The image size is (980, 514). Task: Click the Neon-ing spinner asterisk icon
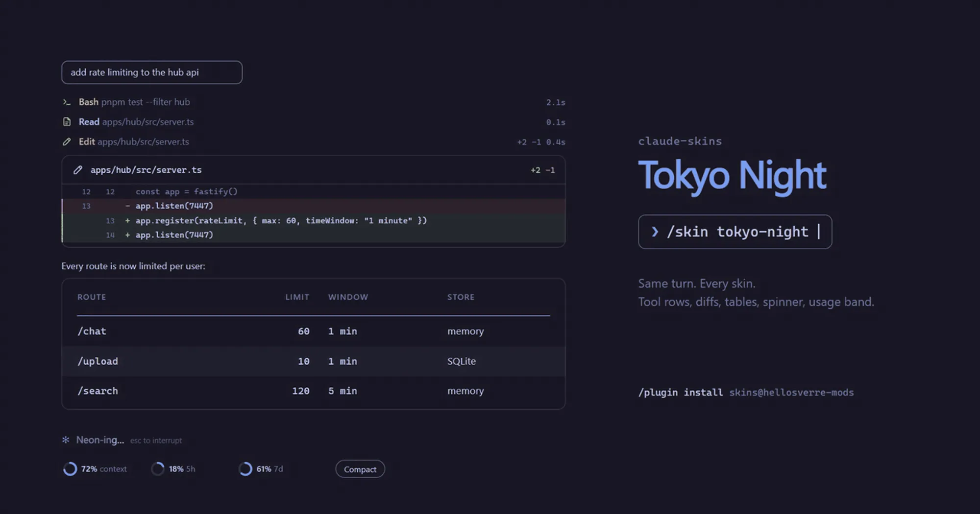click(x=66, y=440)
